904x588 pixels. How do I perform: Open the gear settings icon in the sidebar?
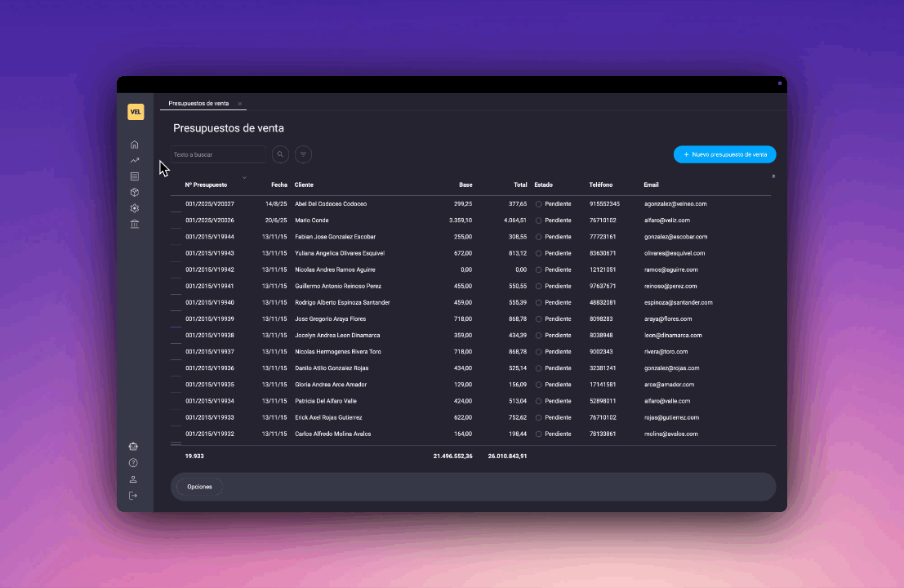[x=134, y=208]
